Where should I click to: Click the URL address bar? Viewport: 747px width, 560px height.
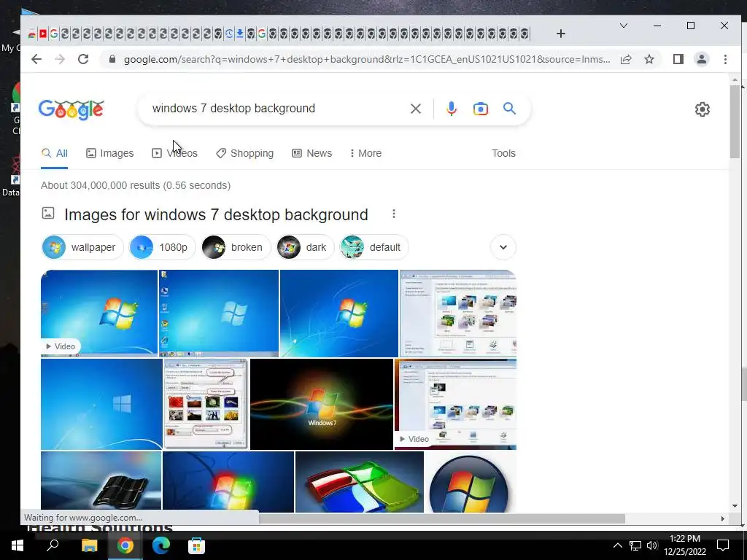(367, 60)
